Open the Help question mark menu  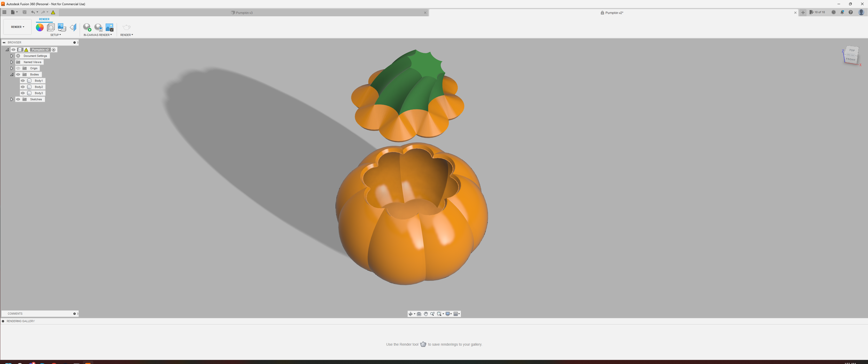point(851,12)
